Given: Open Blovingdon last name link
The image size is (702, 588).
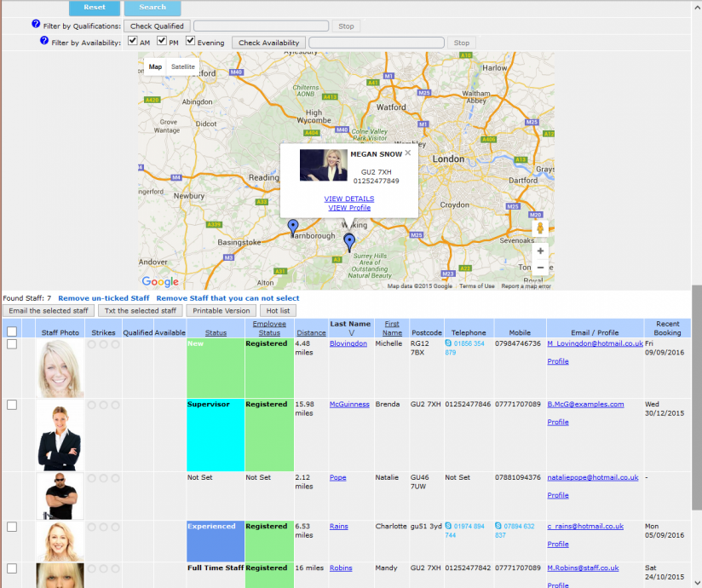Looking at the screenshot, I should click(348, 343).
